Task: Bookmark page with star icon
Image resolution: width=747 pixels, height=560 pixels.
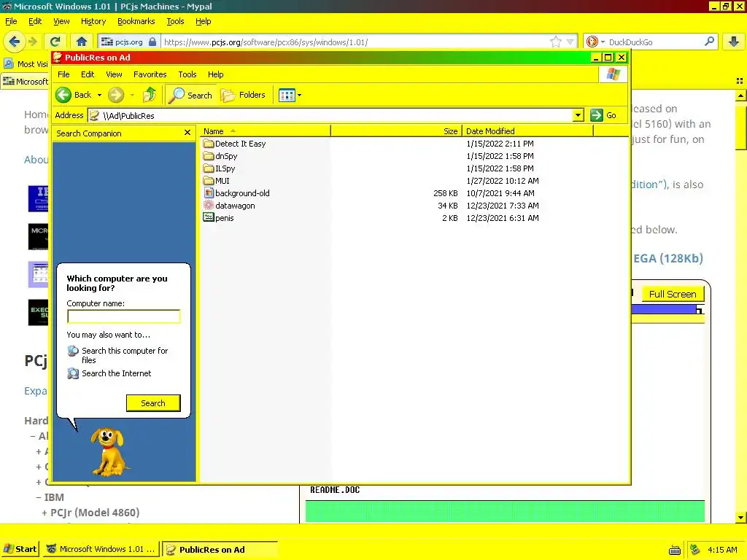Action: click(555, 42)
